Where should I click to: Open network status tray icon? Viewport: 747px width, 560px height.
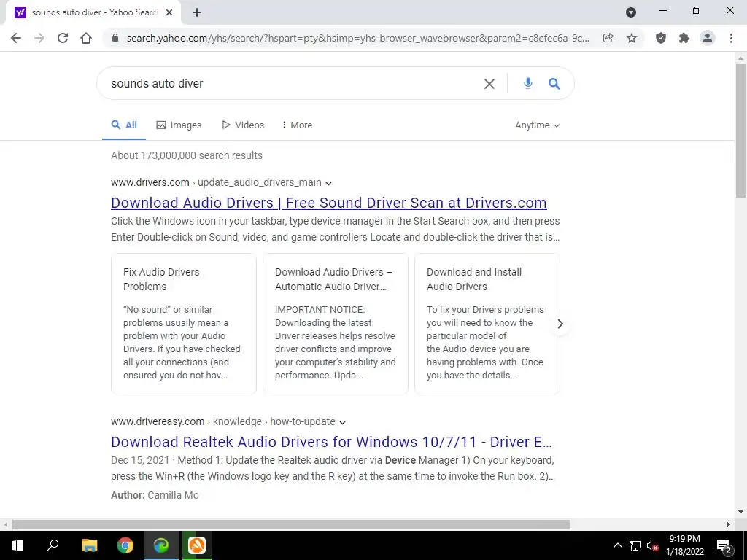click(635, 545)
